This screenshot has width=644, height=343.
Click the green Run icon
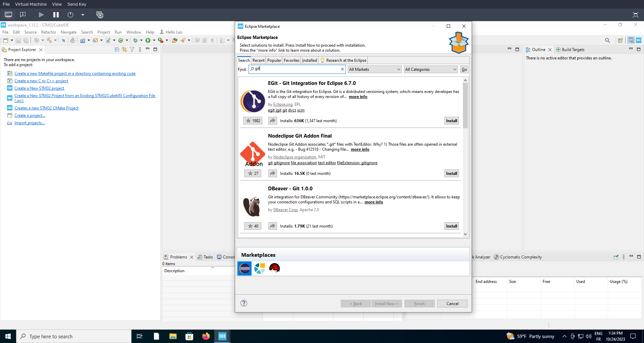tap(148, 40)
